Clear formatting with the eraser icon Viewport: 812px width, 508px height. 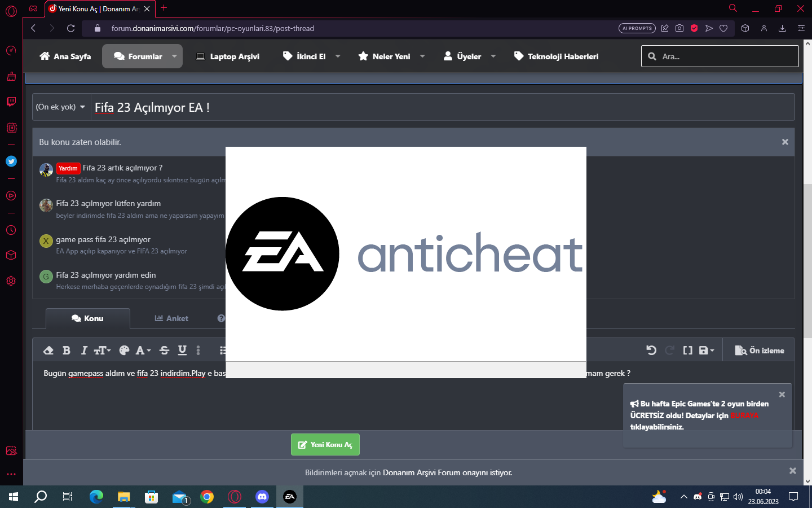click(48, 351)
